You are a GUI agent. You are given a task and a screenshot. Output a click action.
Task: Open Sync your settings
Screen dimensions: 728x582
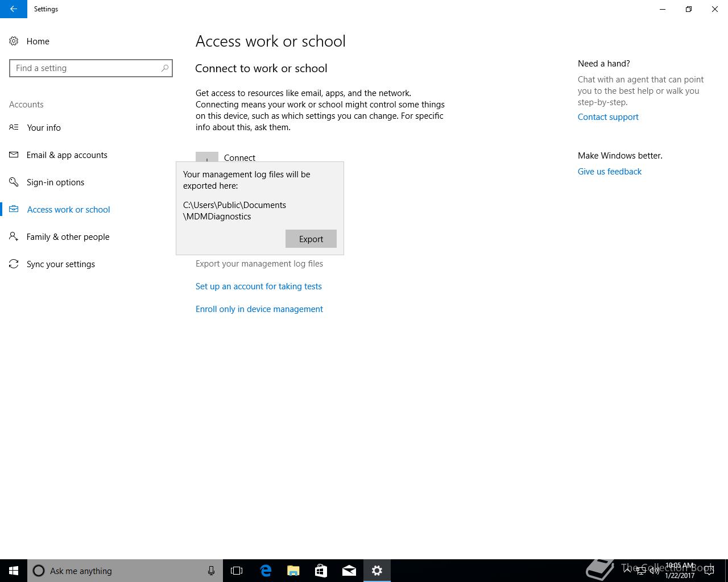[61, 264]
